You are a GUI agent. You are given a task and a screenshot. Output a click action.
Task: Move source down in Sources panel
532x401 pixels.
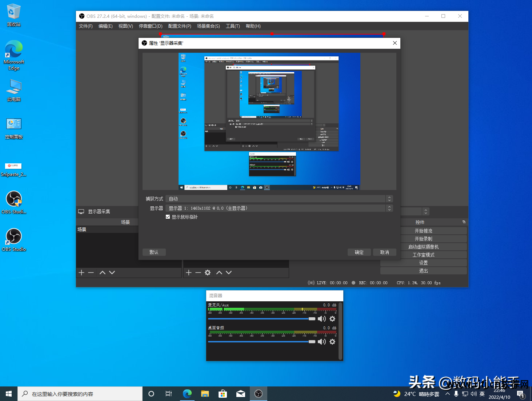click(229, 273)
